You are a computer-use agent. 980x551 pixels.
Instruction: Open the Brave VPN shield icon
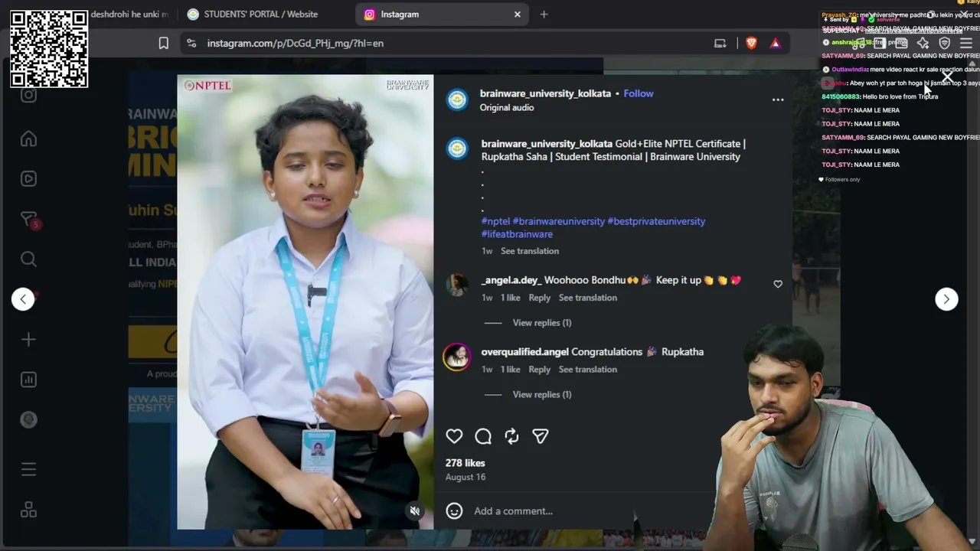coord(944,44)
